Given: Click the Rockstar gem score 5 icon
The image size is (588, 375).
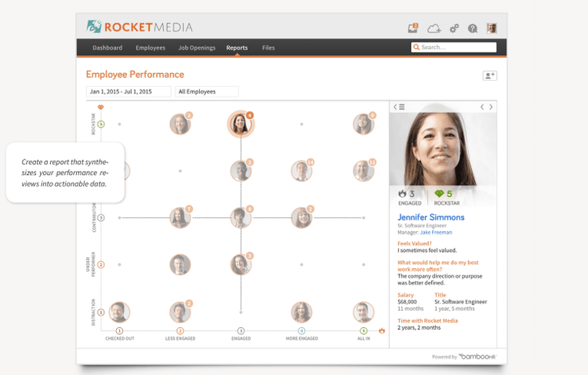Looking at the screenshot, I should tap(439, 194).
